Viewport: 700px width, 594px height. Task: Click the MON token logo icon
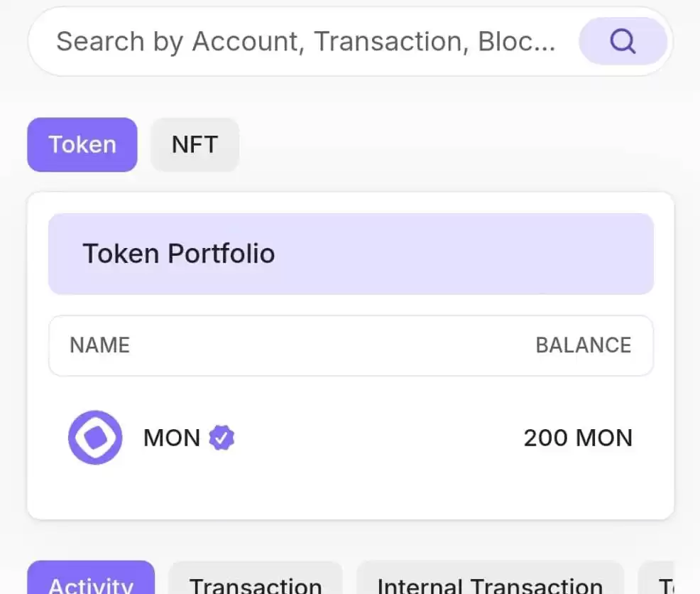[x=95, y=437]
